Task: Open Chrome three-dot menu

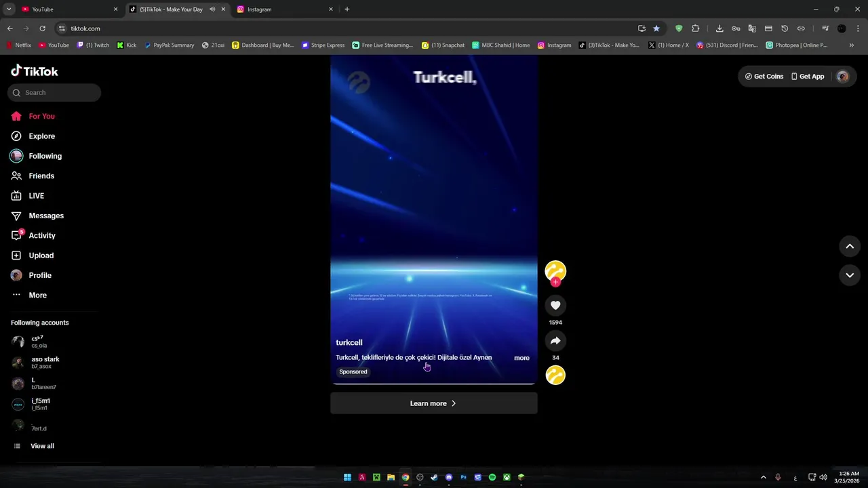Action: (858, 28)
